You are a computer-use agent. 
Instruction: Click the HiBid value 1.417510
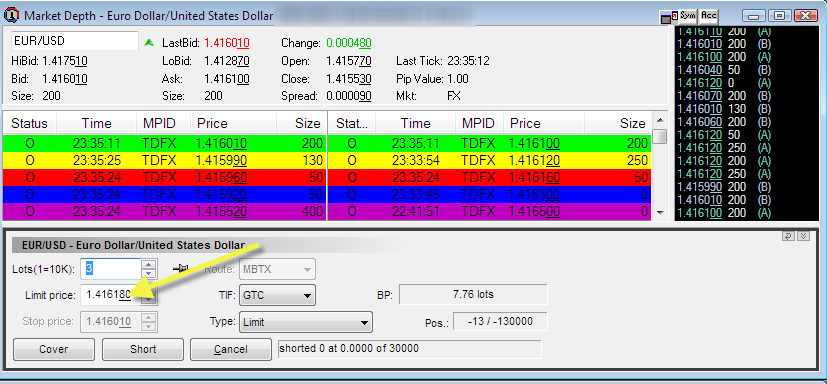pyautogui.click(x=65, y=61)
